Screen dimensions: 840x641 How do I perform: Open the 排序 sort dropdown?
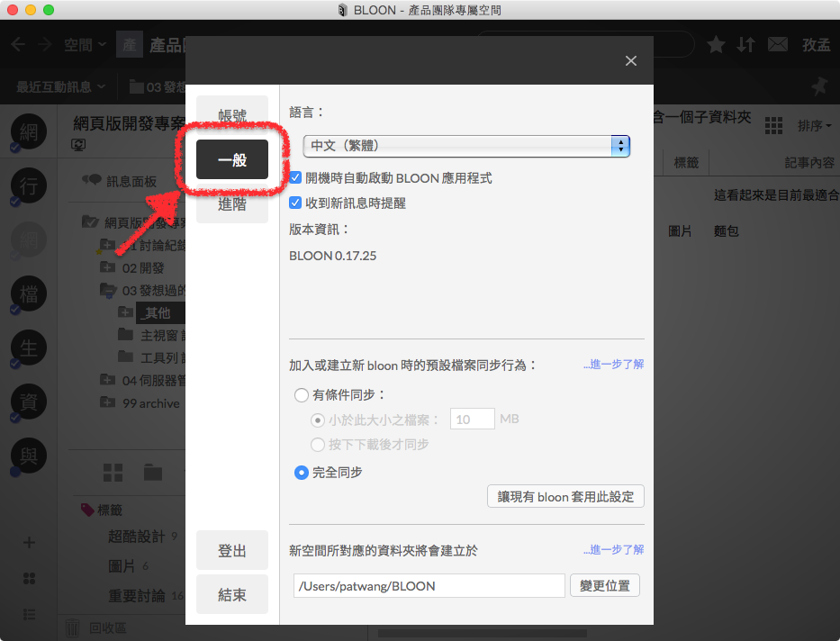tap(814, 126)
